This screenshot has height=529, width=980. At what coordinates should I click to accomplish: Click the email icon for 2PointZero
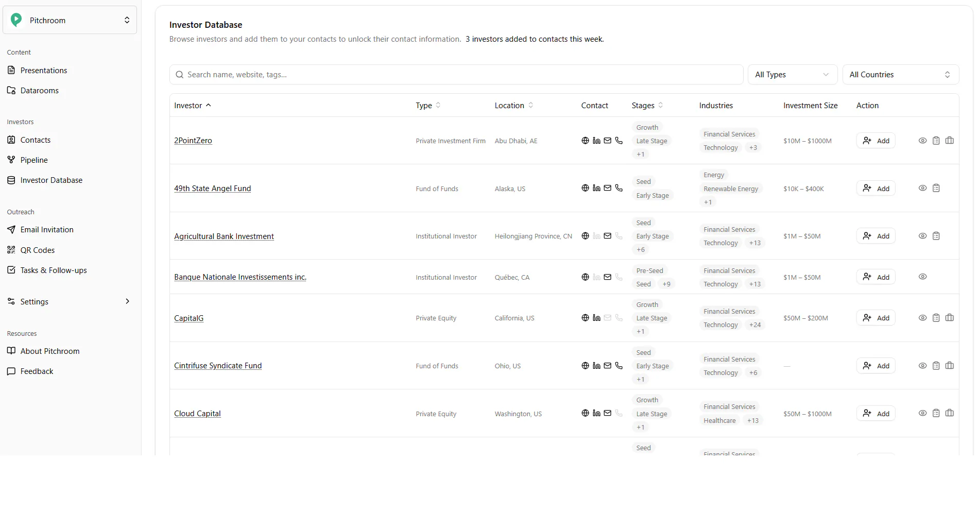click(x=608, y=141)
